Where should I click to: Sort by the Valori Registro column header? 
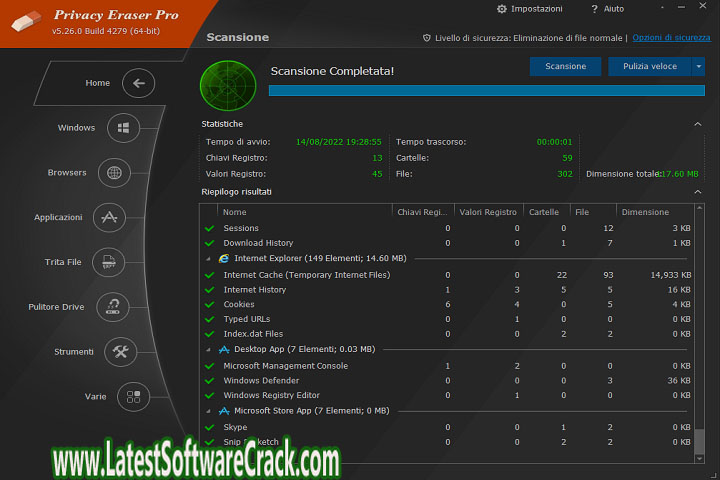(x=488, y=212)
